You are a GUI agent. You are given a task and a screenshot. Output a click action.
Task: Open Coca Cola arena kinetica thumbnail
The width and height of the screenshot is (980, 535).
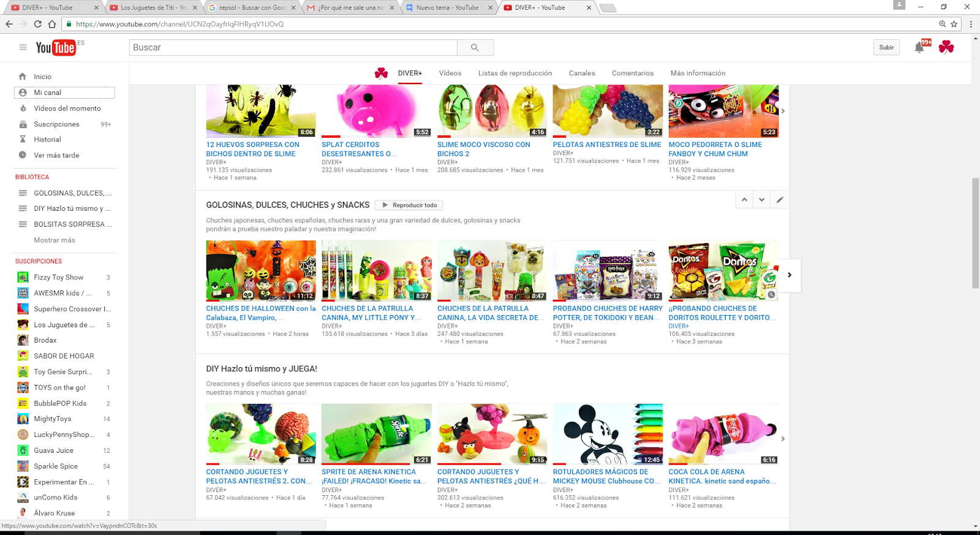coord(723,434)
